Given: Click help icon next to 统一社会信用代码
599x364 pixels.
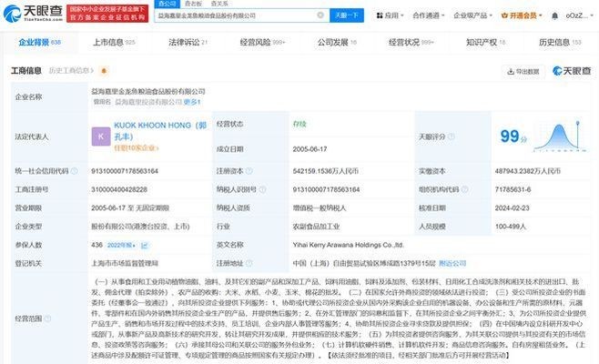Looking at the screenshot, I should 74,171.
